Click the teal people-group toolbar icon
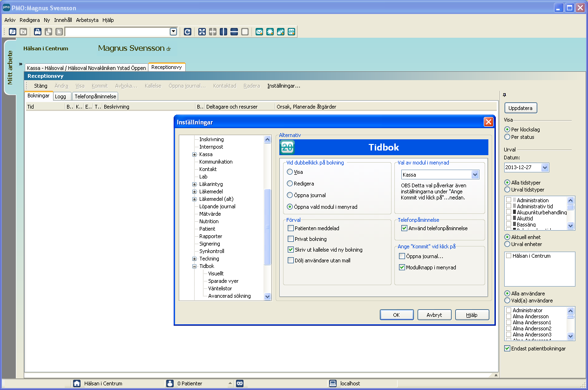 pyautogui.click(x=281, y=32)
